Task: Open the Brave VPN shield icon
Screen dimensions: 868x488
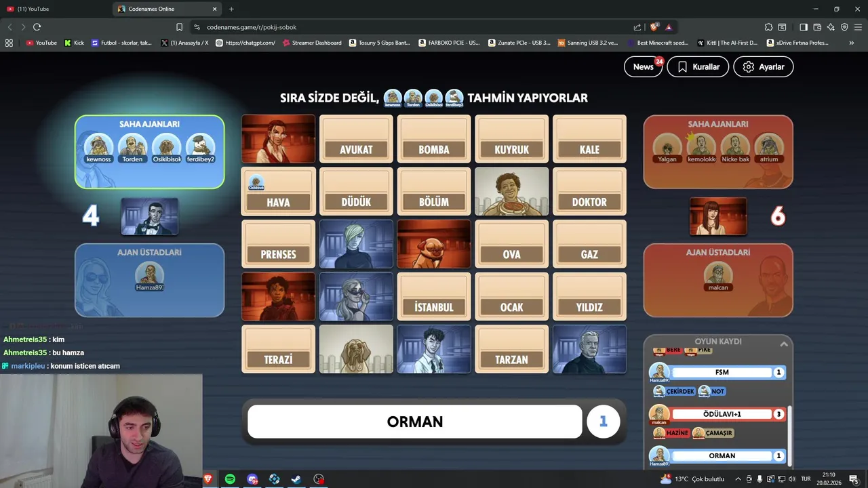Action: (844, 27)
